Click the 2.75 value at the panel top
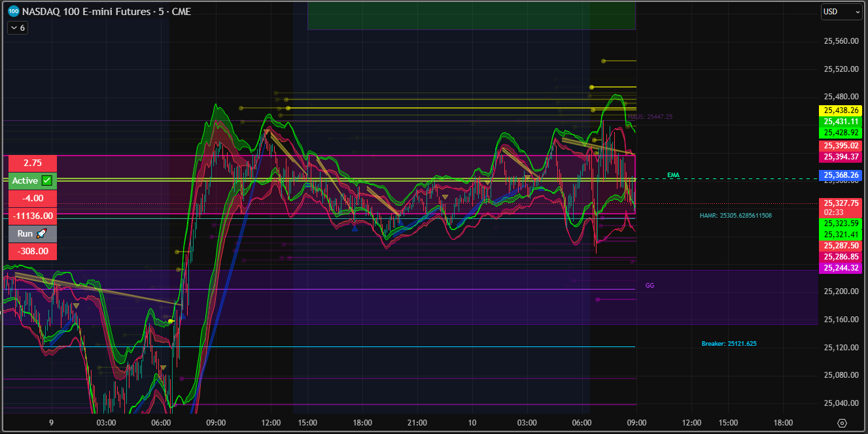The width and height of the screenshot is (868, 434). coord(32,162)
